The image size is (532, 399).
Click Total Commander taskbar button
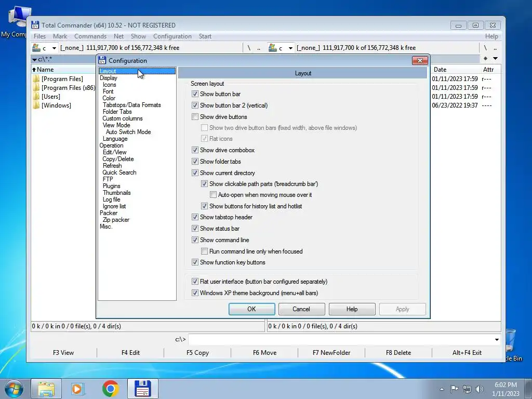143,389
